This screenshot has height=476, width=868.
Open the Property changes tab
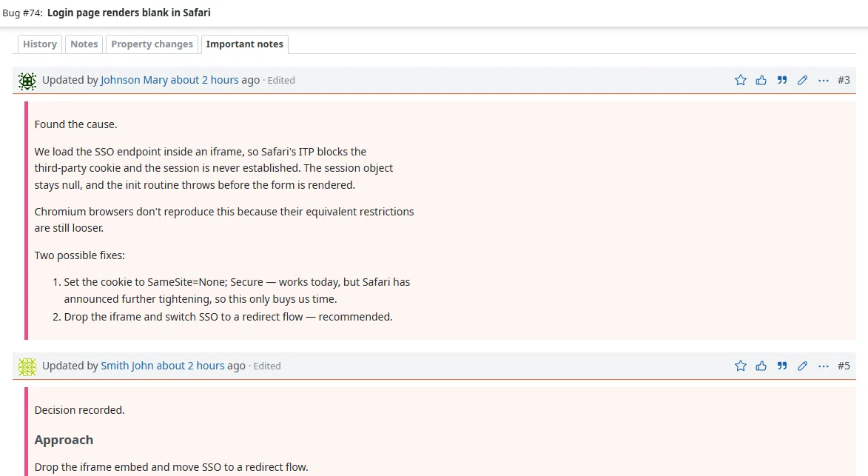point(152,44)
